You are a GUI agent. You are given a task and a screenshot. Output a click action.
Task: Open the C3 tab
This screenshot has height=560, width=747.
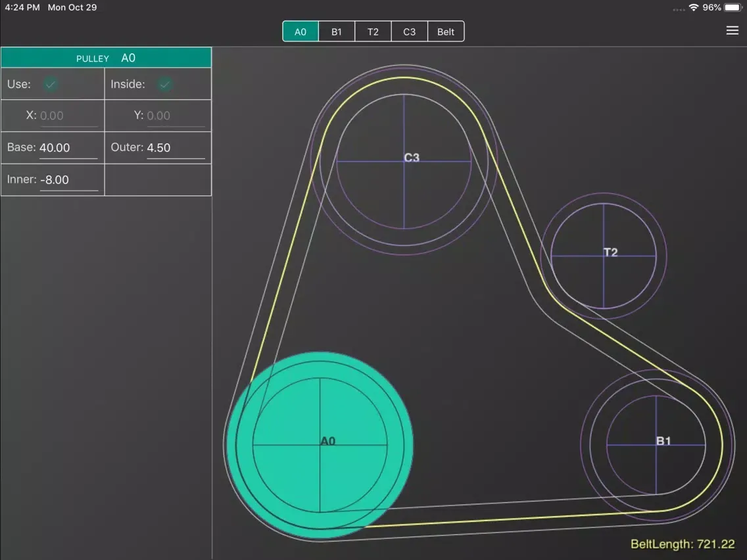[409, 32]
